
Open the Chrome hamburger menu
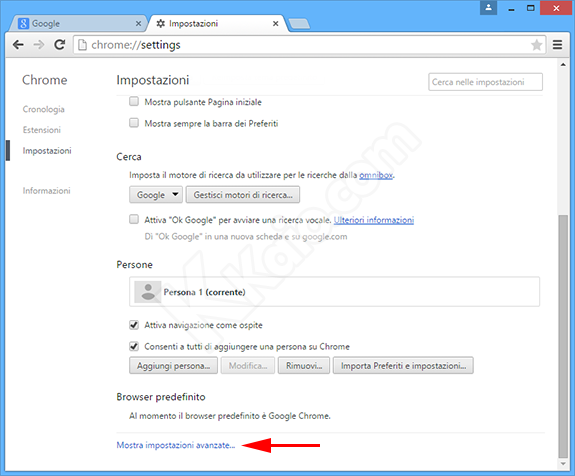tap(558, 45)
